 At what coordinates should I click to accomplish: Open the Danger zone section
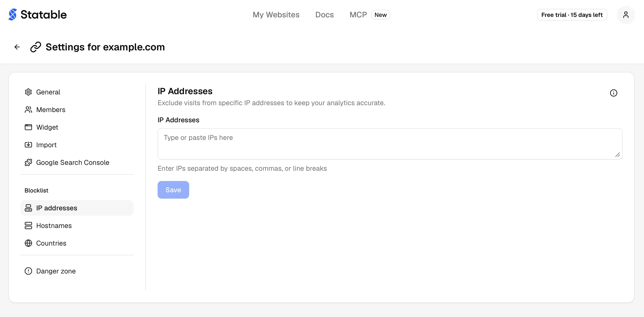tap(77, 271)
